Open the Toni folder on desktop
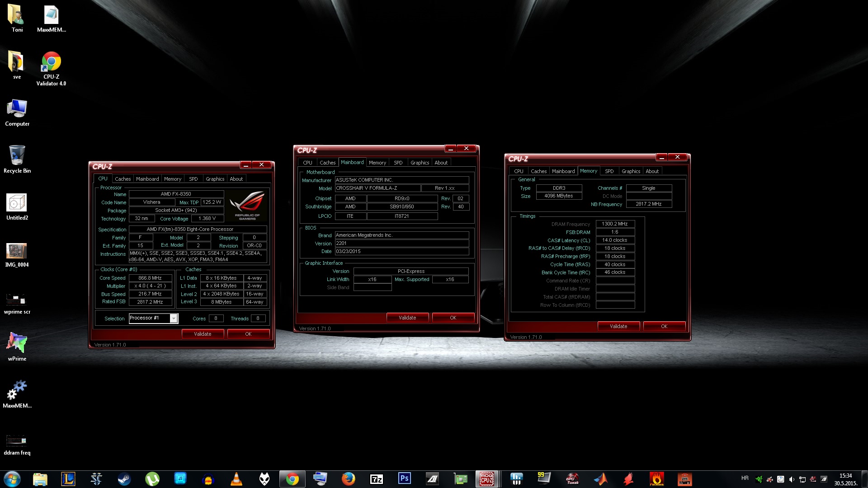The height and width of the screenshot is (488, 868). pyautogui.click(x=17, y=18)
